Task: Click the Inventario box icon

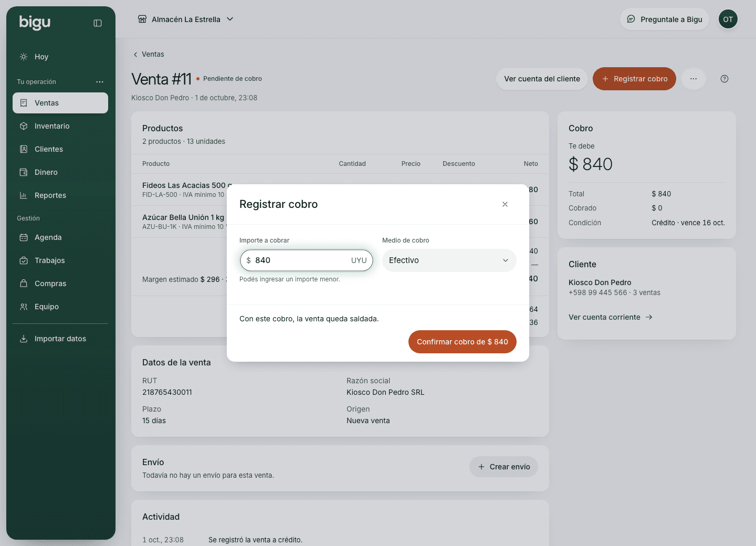Action: (x=24, y=126)
